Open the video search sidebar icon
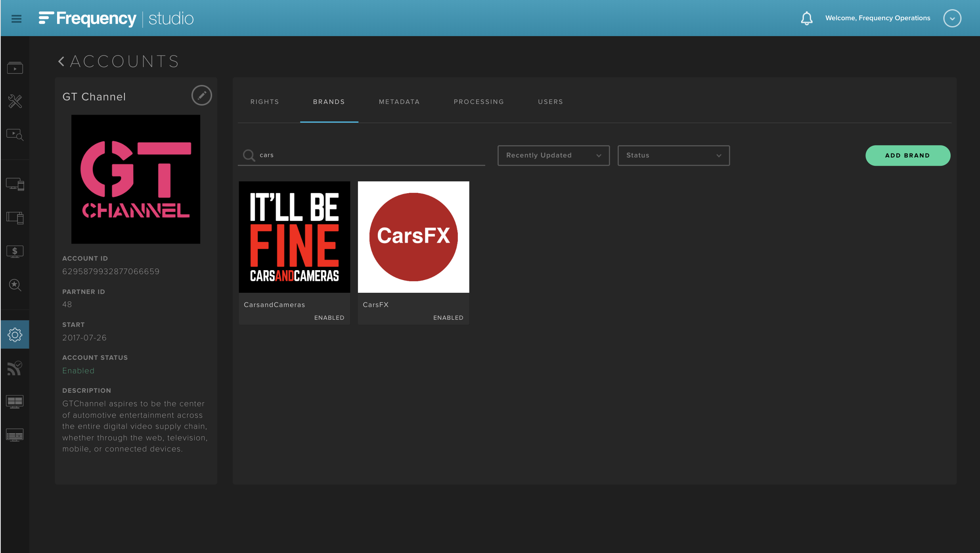 coord(15,135)
